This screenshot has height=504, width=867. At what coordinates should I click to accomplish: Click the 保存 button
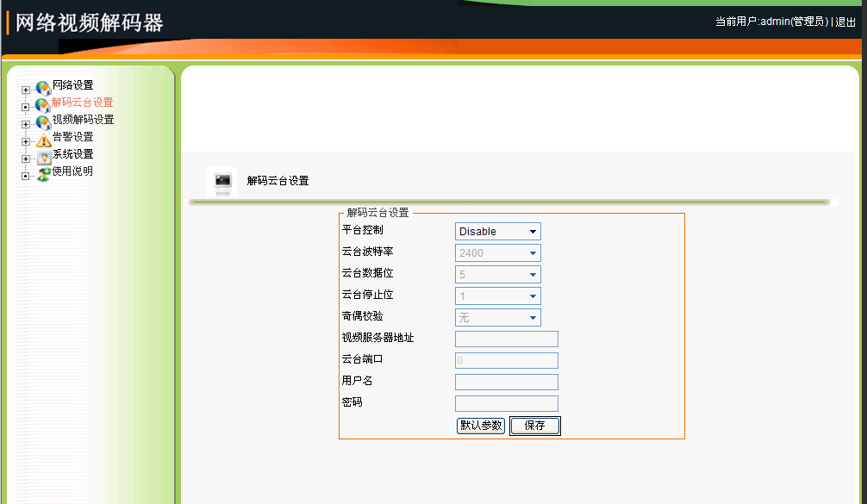534,426
